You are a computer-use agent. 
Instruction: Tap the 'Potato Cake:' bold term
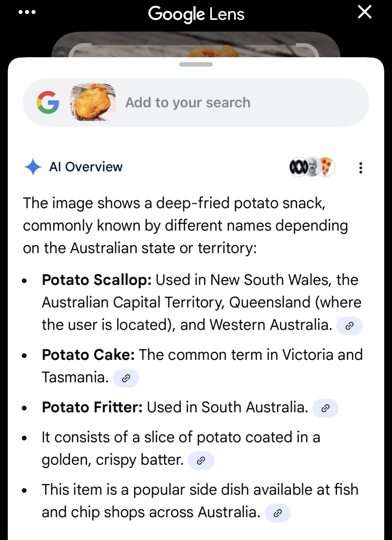click(x=88, y=355)
